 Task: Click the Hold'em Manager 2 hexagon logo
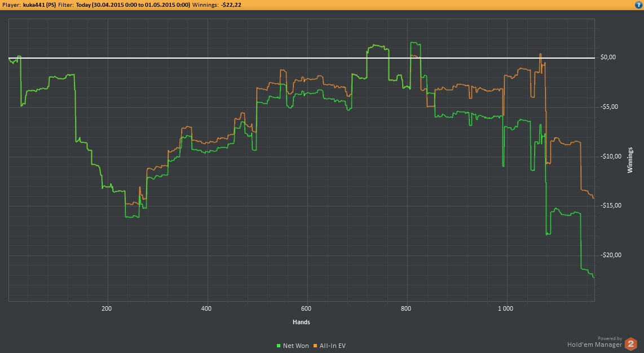pyautogui.click(x=631, y=343)
